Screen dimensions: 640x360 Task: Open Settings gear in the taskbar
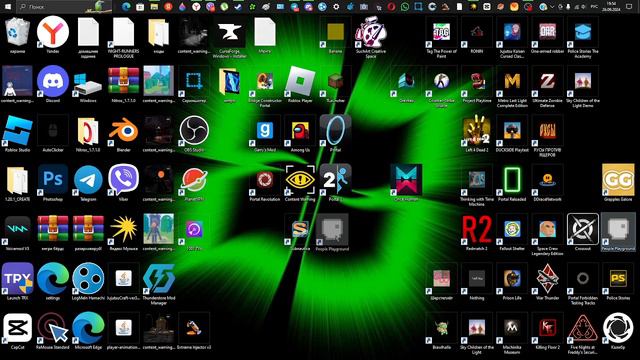coord(336,7)
